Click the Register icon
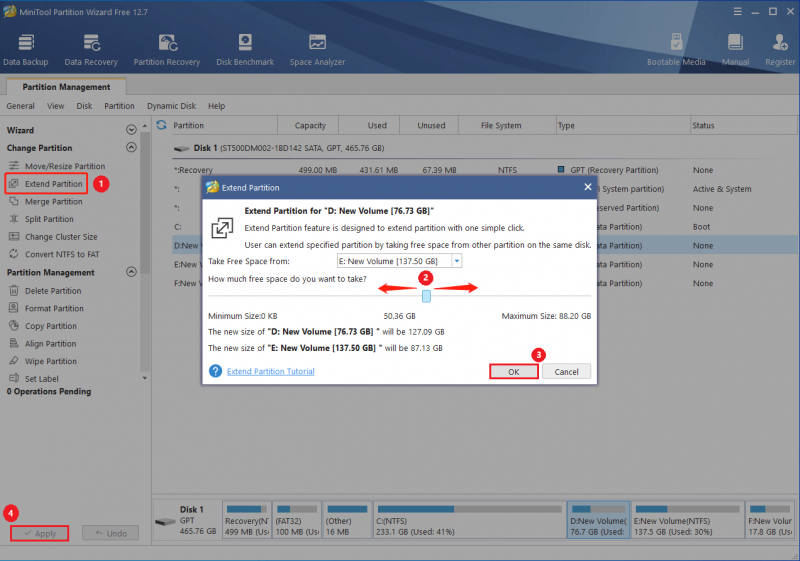800x561 pixels. 780,49
